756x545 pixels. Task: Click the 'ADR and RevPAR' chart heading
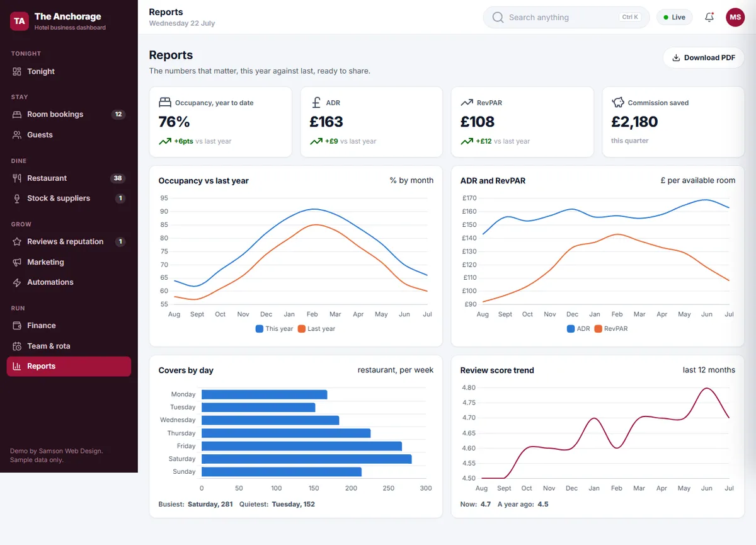tap(493, 181)
